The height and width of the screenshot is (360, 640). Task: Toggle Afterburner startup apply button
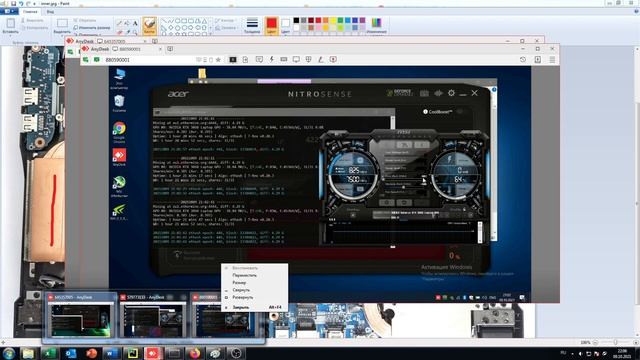(x=353, y=215)
